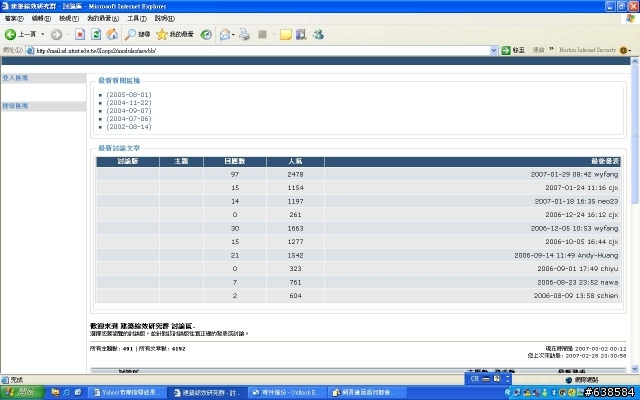640x400 pixels.
Task: Expand the Links toolbar chevron
Action: coord(551,49)
